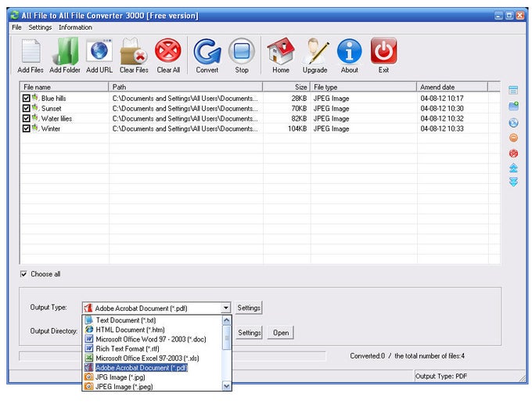This screenshot has width=532, height=404.
Task: Move item down with blue arrow icon
Action: 514,182
